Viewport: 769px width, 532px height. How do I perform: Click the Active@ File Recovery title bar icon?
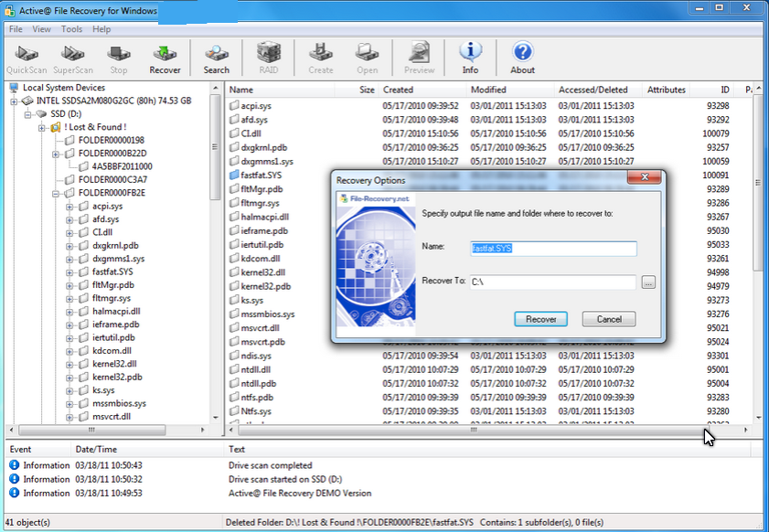pos(9,10)
